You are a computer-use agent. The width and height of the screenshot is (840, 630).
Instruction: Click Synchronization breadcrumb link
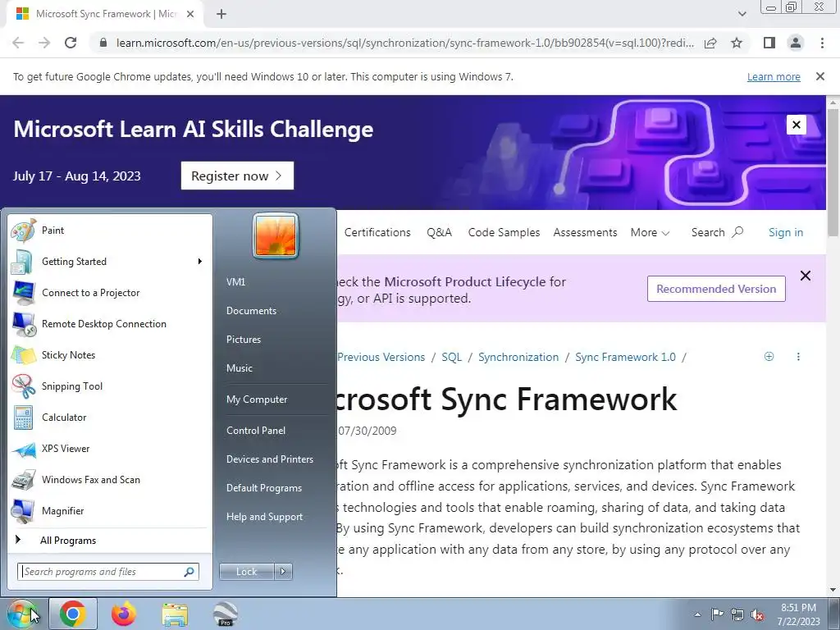point(518,357)
